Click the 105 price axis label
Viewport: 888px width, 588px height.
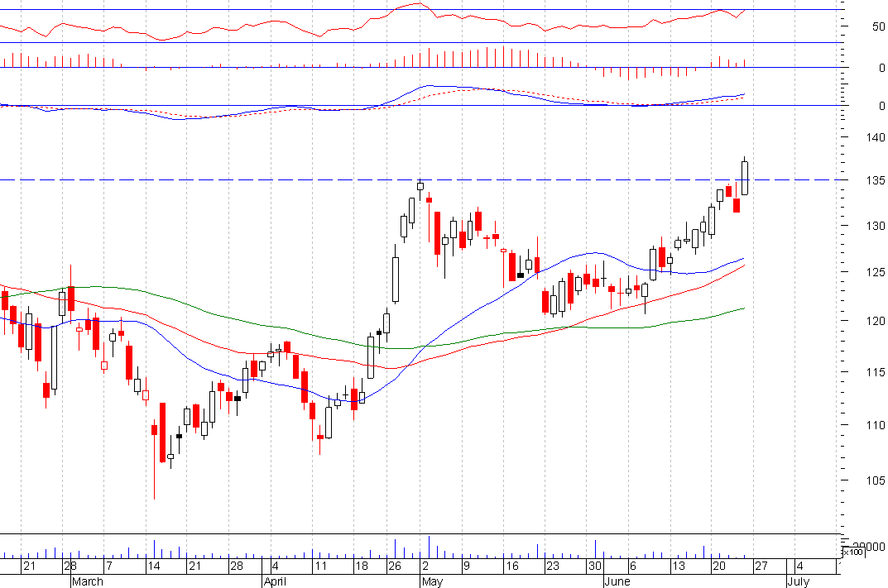(876, 480)
